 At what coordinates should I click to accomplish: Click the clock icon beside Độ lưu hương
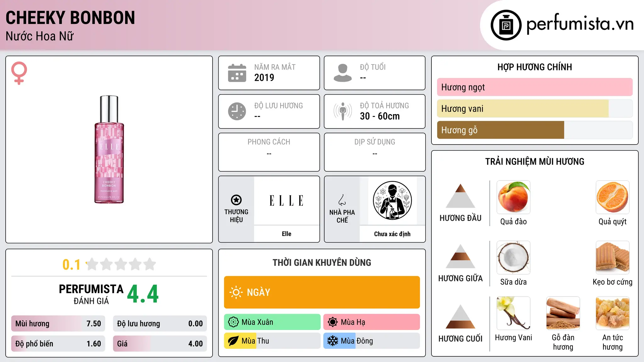click(x=237, y=111)
